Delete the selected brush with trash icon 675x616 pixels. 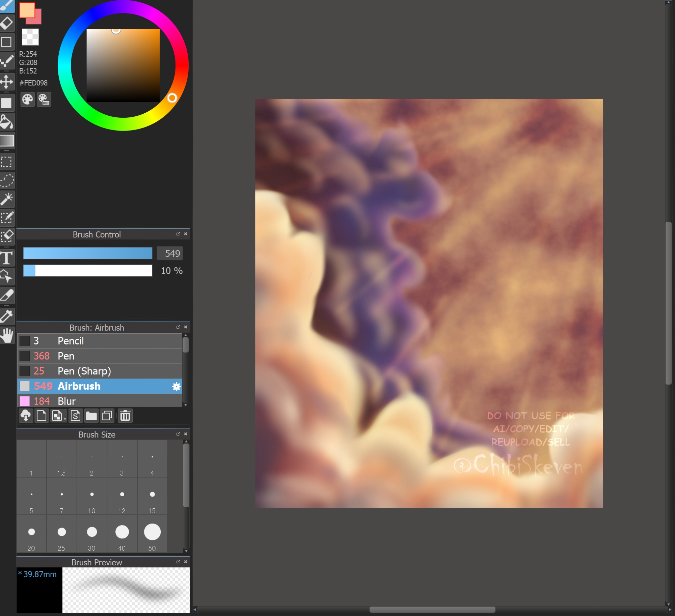(125, 416)
